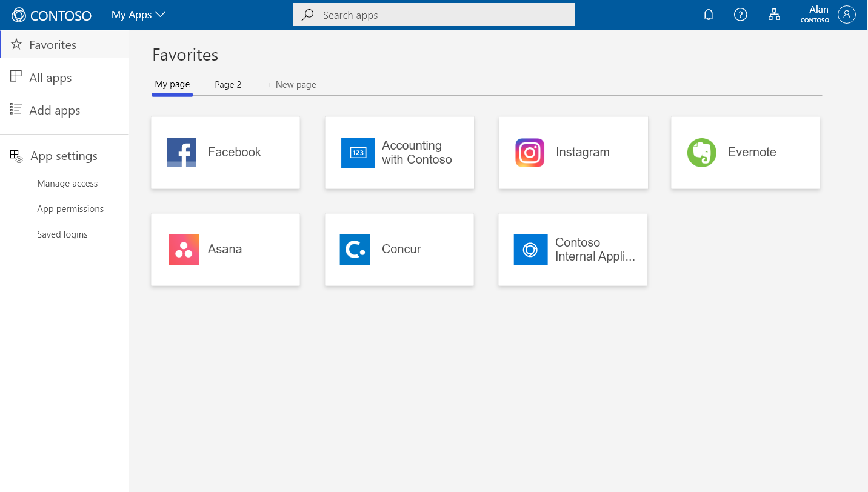Click the search magnifier icon

pyautogui.click(x=307, y=15)
